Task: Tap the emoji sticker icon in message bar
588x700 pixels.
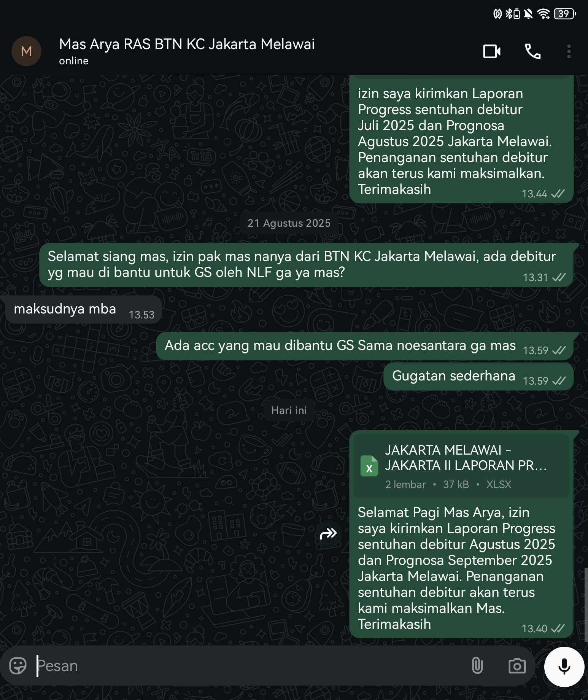Action: [x=18, y=666]
